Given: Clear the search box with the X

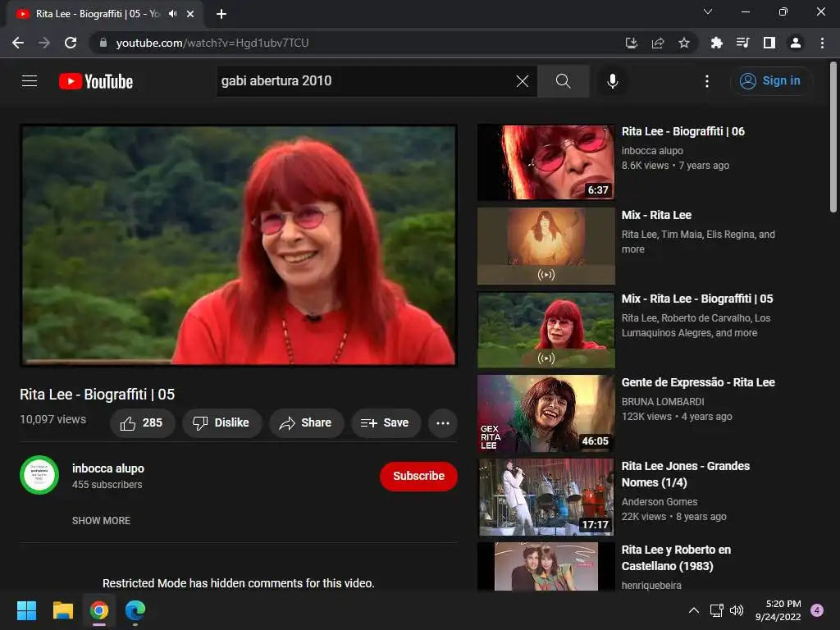Looking at the screenshot, I should pyautogui.click(x=523, y=81).
